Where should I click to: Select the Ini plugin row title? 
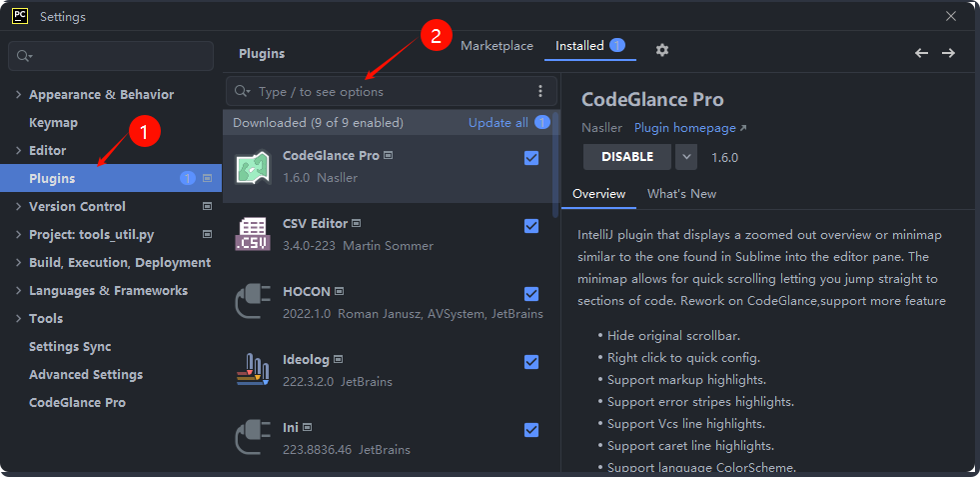point(291,428)
